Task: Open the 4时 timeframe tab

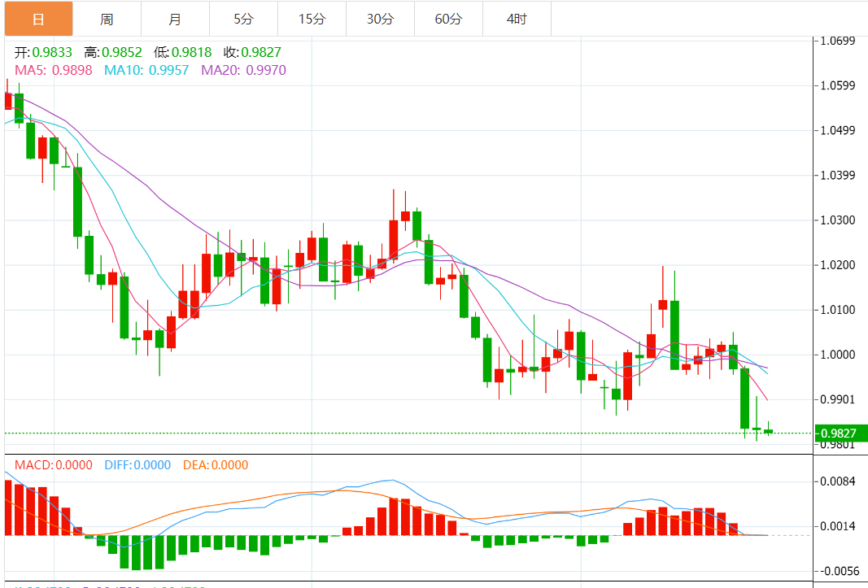Action: click(x=517, y=19)
